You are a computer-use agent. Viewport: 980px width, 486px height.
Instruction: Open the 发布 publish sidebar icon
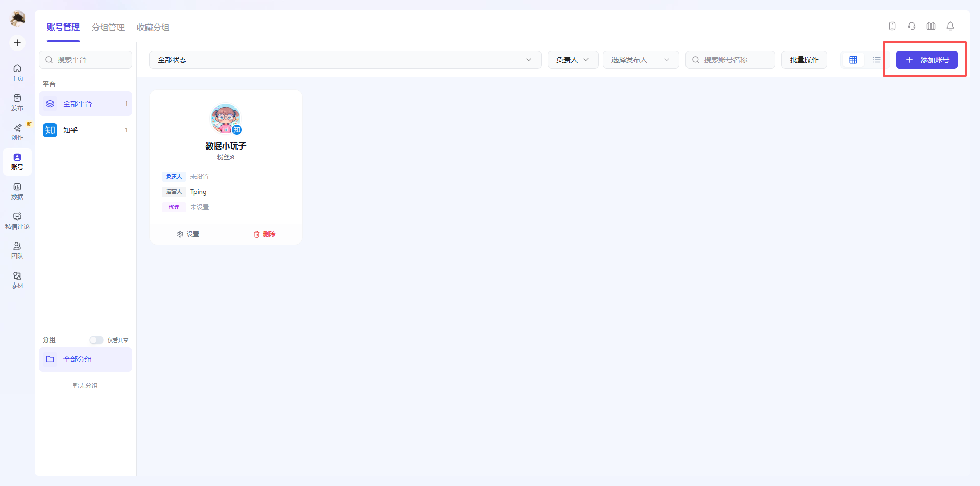point(17,103)
